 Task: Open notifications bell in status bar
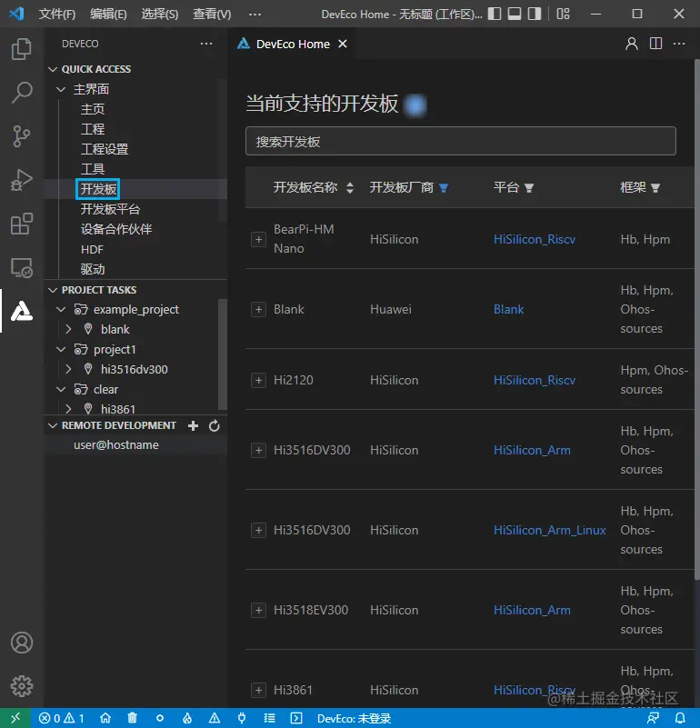point(680,718)
